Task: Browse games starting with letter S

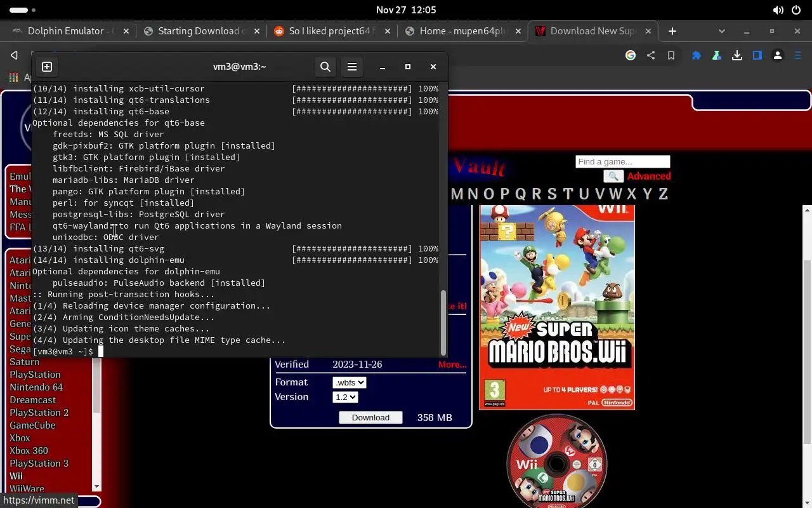Action: tap(552, 194)
